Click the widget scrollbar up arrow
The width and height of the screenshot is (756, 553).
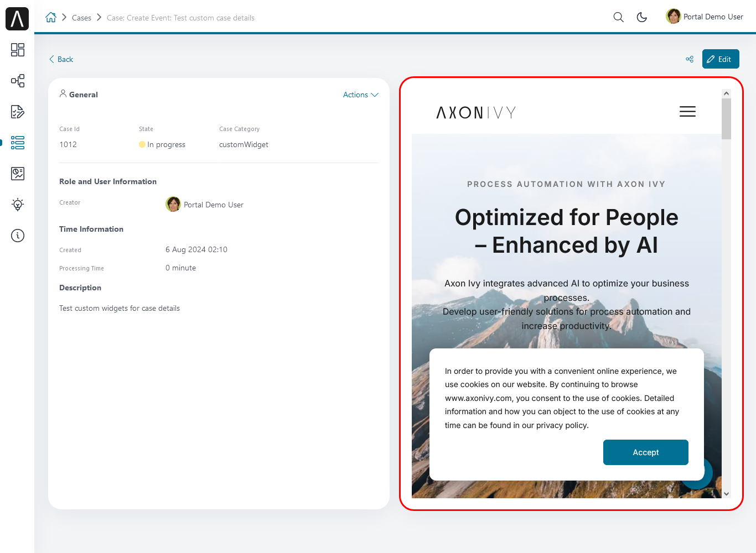(727, 93)
